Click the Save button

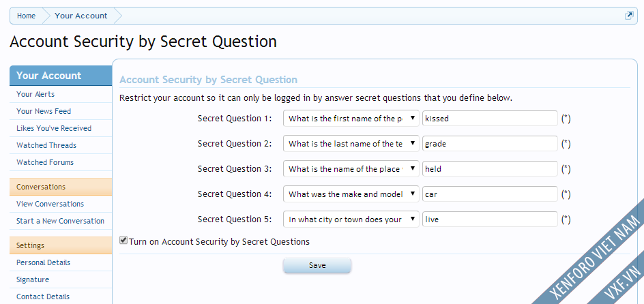click(317, 265)
